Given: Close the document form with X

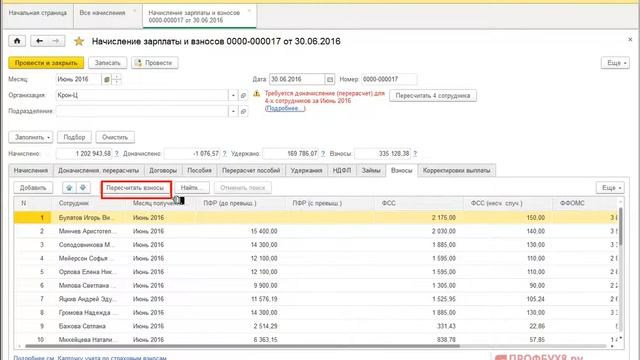Looking at the screenshot, I should coord(630,40).
